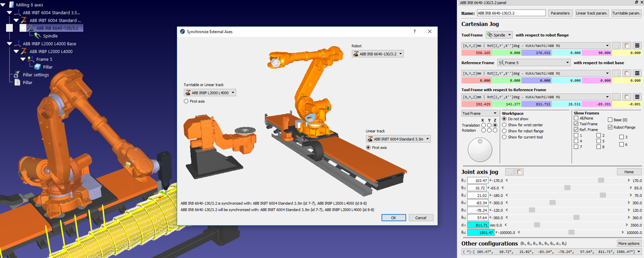Click the ABB IRB 6640-130/3.2 robot icon in tree
Viewport: 644px width, 258px height.
pos(30,28)
